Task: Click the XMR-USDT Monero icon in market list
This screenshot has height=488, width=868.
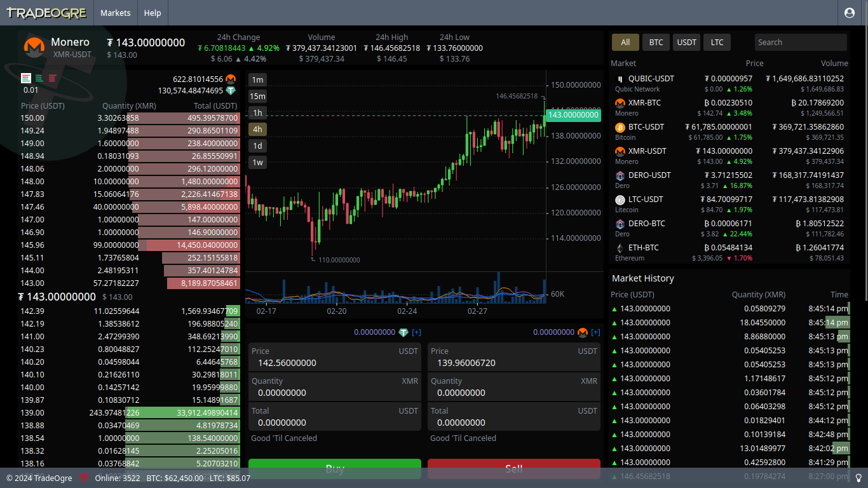Action: click(620, 151)
